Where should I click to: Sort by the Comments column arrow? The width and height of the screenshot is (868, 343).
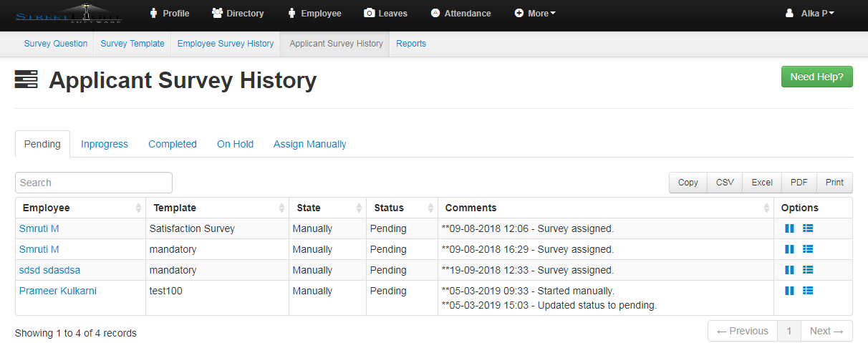(767, 208)
